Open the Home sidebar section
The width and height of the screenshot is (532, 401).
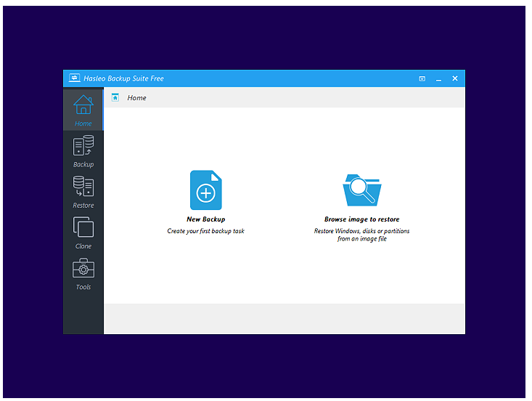pos(83,110)
